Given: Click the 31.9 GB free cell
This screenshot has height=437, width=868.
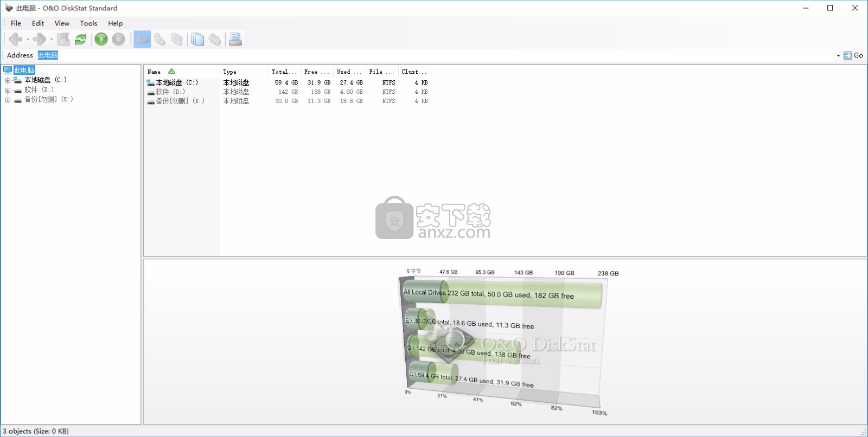Looking at the screenshot, I should click(x=319, y=82).
